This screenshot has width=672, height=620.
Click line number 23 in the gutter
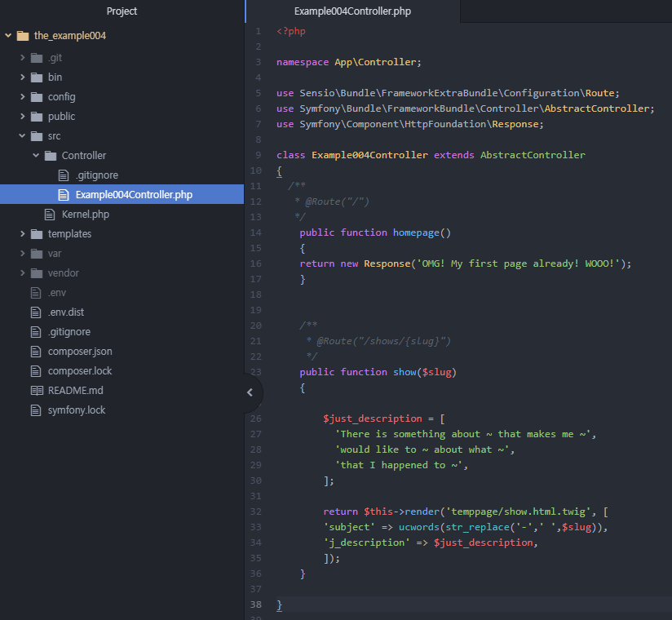pos(258,372)
